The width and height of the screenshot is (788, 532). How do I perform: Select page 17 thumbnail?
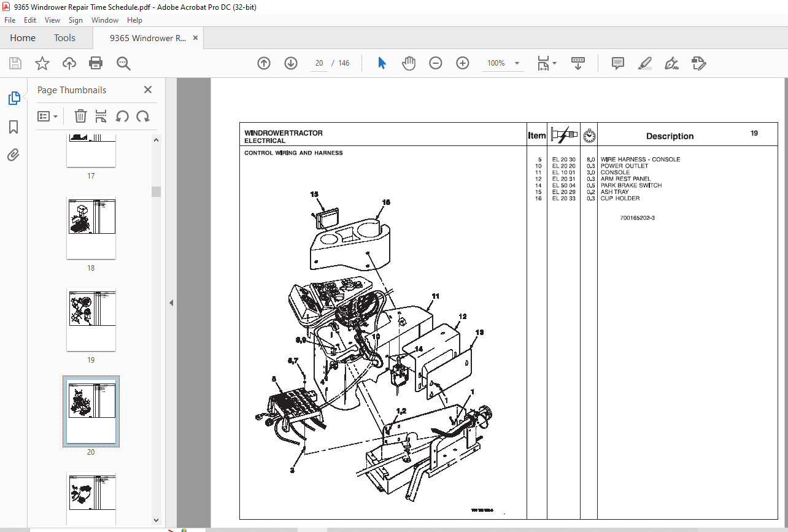click(x=91, y=152)
